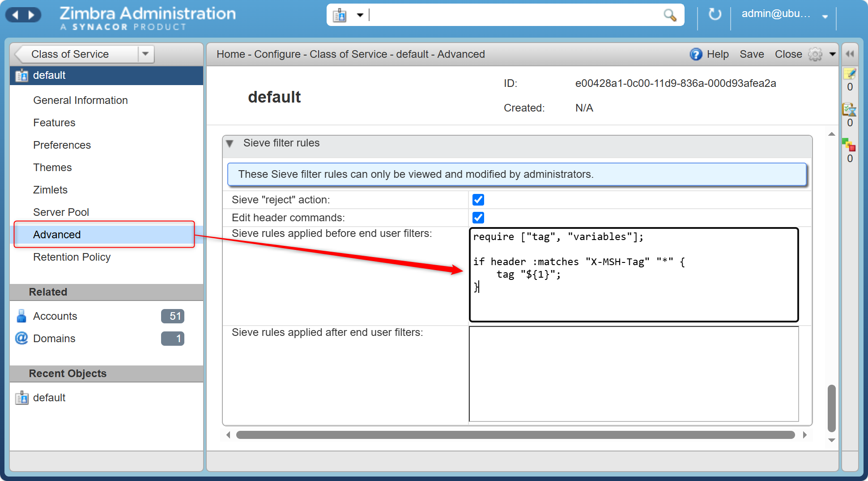This screenshot has width=868, height=481.
Task: Click the notes pencil status icon
Action: (x=849, y=73)
